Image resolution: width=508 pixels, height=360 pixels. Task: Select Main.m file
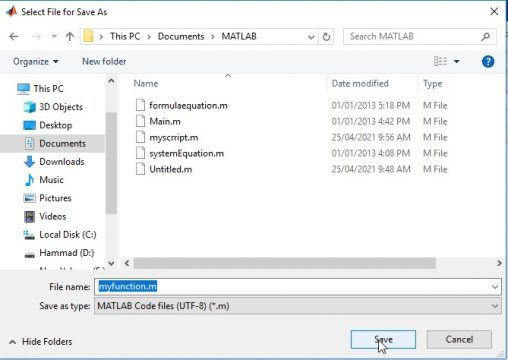[165, 121]
